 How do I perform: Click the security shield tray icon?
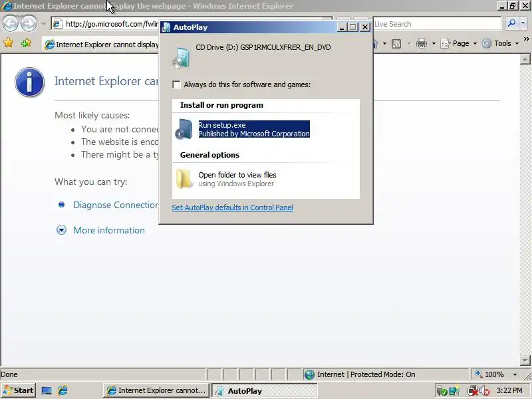442,391
